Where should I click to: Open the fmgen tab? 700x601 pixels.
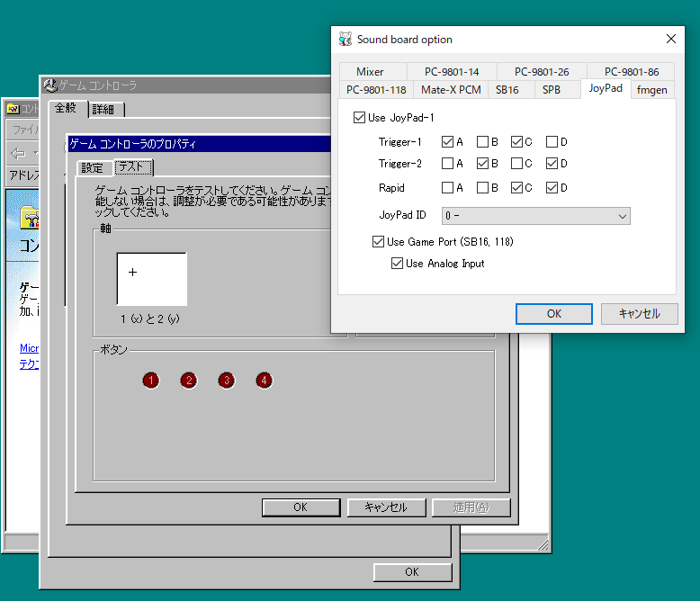[651, 89]
